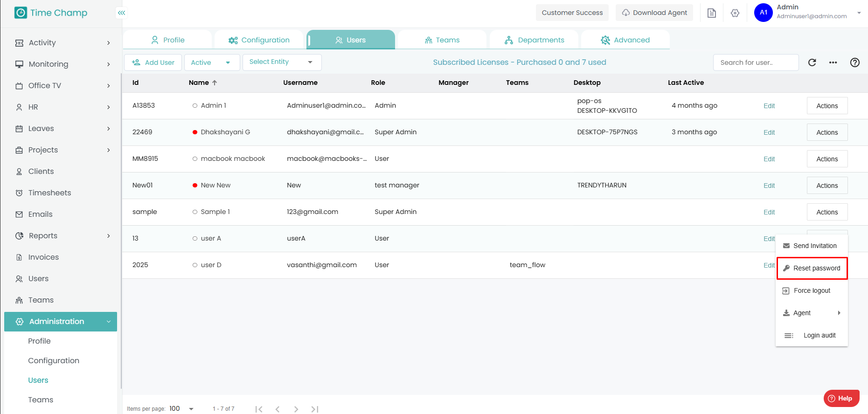This screenshot has width=868, height=414.
Task: Open the settings gear icon in header
Action: click(735, 13)
